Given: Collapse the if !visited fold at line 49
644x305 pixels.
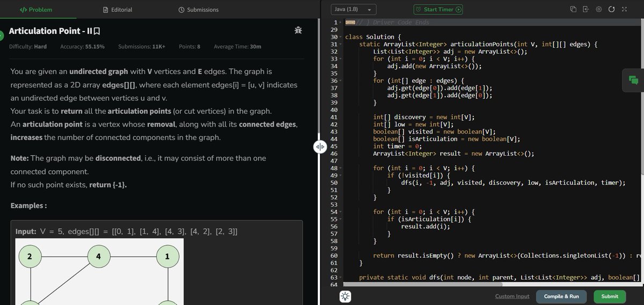Looking at the screenshot, I should tap(341, 176).
